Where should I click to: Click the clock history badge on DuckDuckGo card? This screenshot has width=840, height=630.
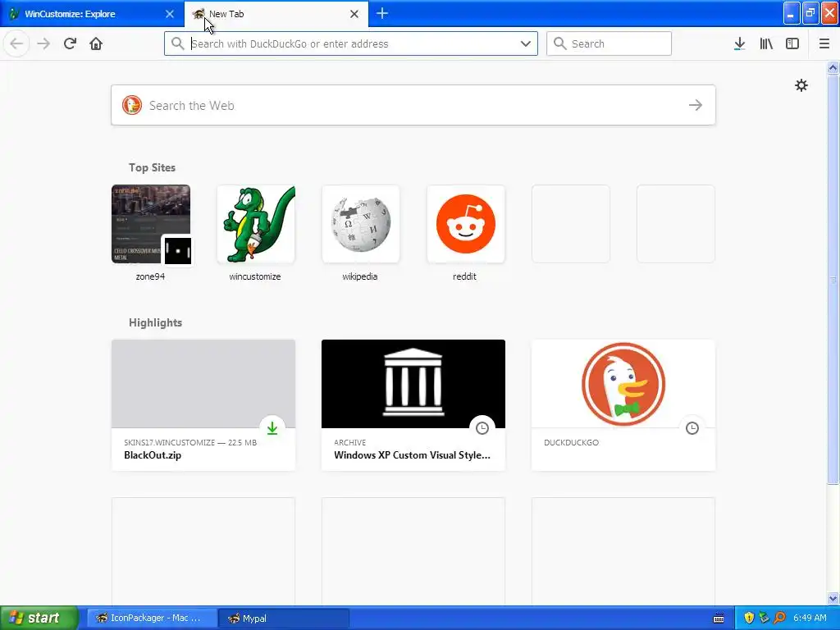point(692,428)
